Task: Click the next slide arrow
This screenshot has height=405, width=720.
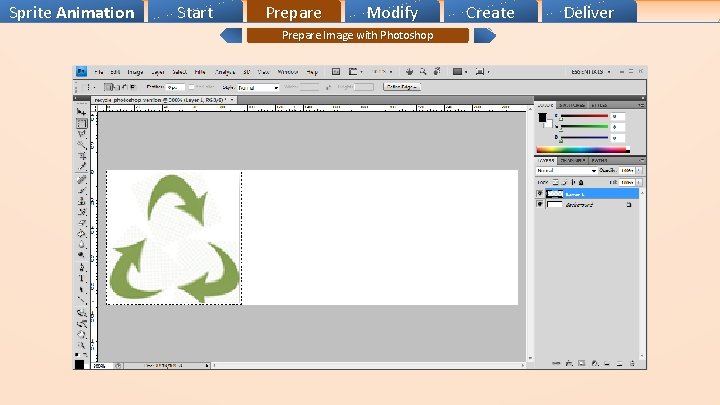Action: 485,35
